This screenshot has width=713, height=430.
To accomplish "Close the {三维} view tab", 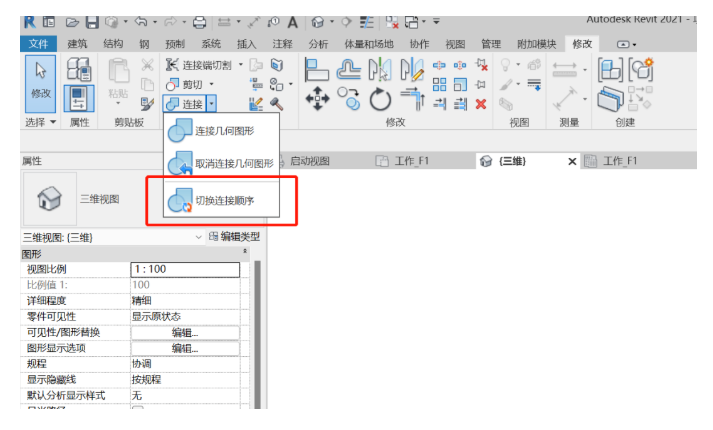I will coord(572,161).
